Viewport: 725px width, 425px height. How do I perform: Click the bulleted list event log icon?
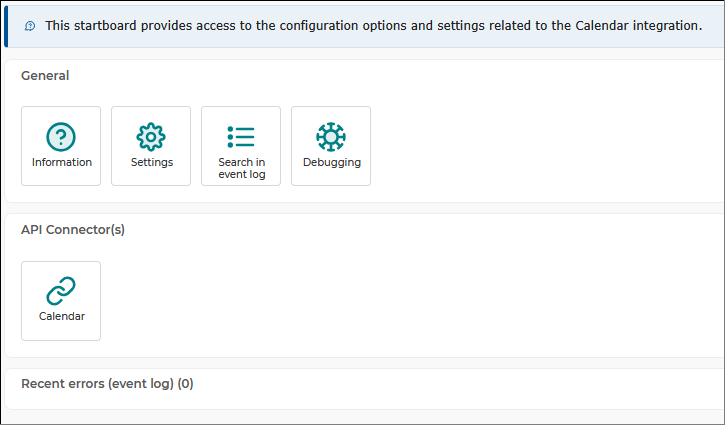pos(241,136)
